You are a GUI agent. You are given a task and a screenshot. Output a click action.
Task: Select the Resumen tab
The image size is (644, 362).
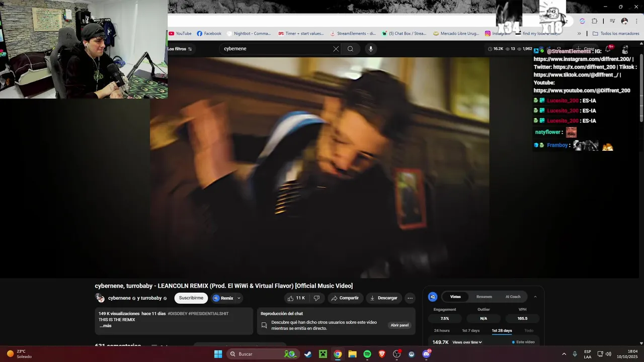click(484, 297)
